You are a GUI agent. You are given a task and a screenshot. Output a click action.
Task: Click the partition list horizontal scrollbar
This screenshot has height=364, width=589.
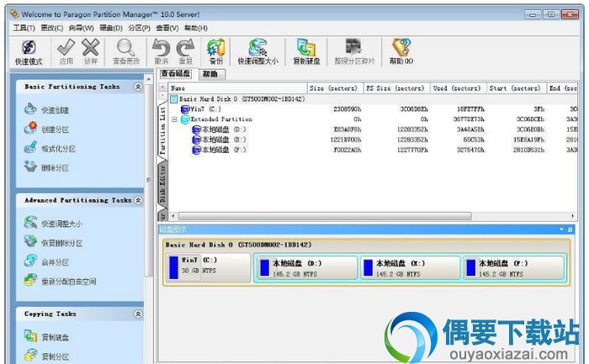point(325,216)
